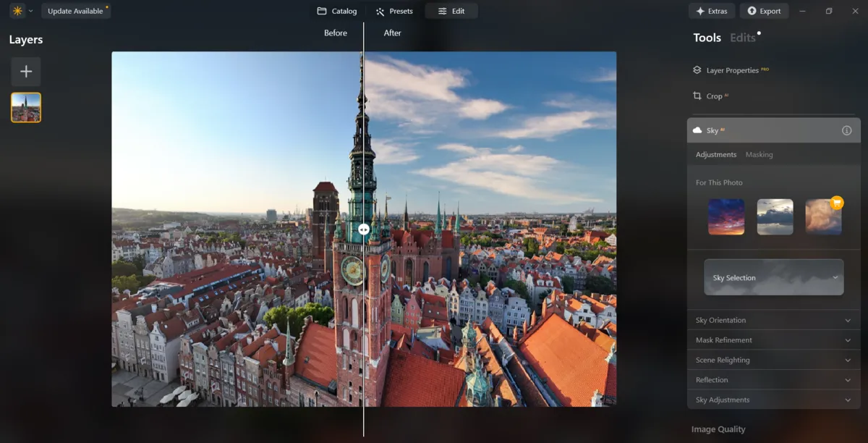Click the Export button
868x443 pixels.
pos(764,11)
